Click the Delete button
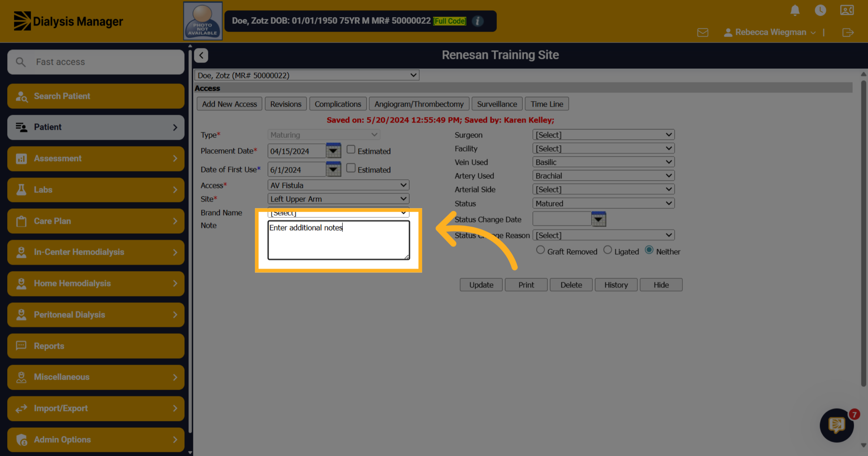This screenshot has height=456, width=868. tap(571, 285)
